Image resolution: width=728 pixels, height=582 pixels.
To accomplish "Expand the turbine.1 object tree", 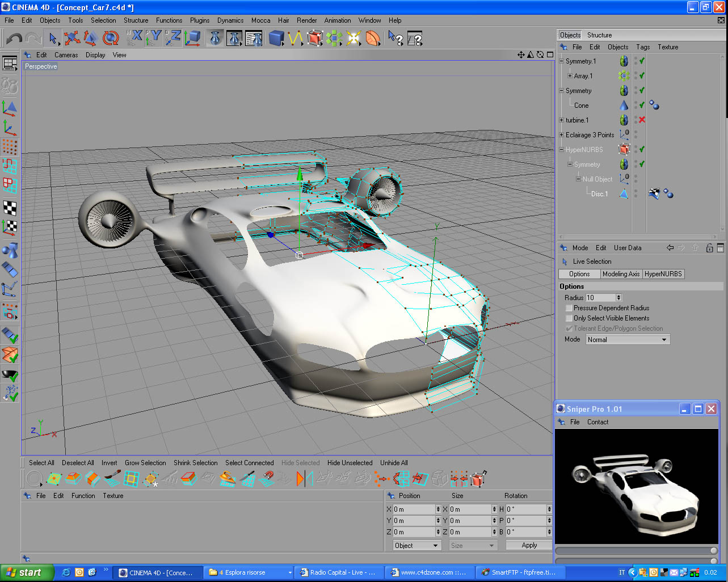I will click(562, 120).
